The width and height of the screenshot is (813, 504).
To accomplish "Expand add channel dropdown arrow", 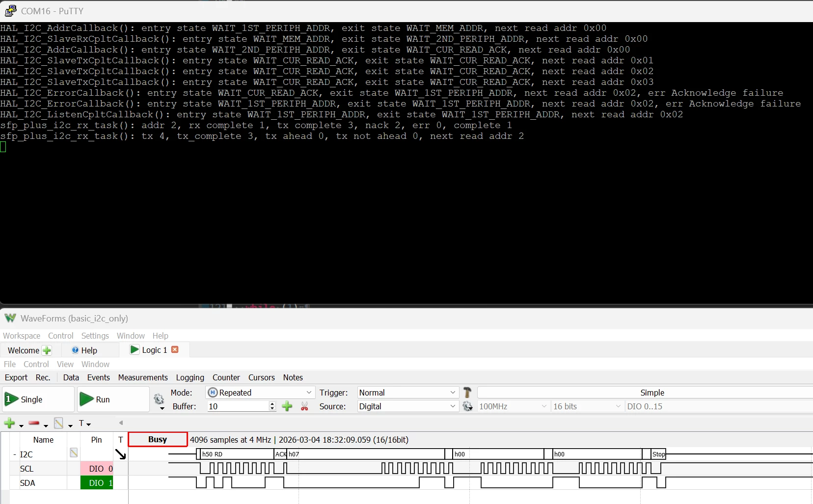I will coord(21,425).
